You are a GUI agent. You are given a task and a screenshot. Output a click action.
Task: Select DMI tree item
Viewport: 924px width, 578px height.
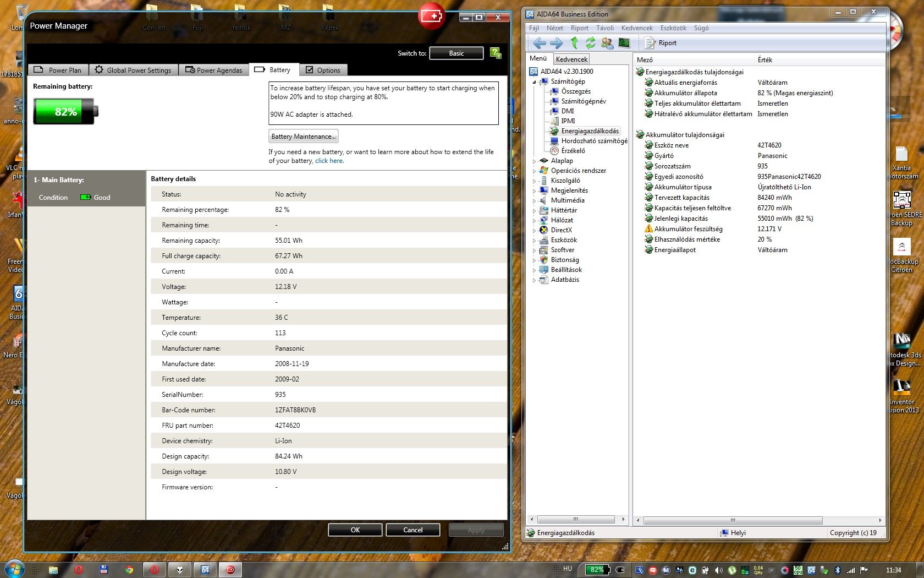(567, 111)
